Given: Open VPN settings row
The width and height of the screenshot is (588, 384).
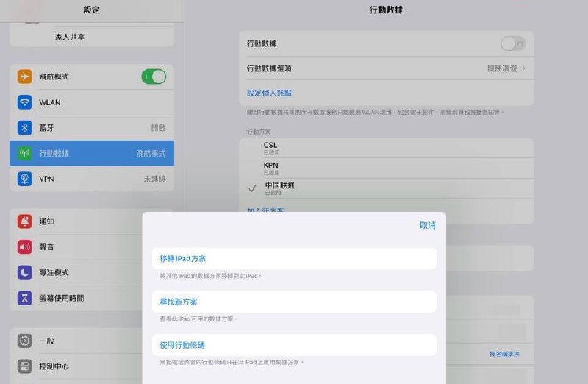Looking at the screenshot, I should [x=92, y=179].
